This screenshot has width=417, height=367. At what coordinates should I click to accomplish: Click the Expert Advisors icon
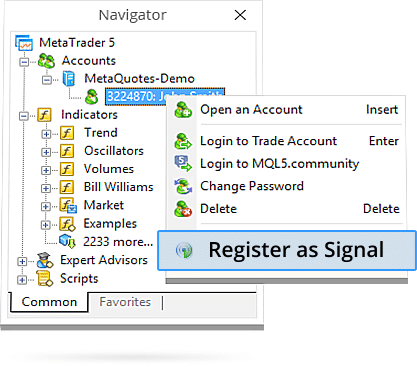[x=45, y=260]
